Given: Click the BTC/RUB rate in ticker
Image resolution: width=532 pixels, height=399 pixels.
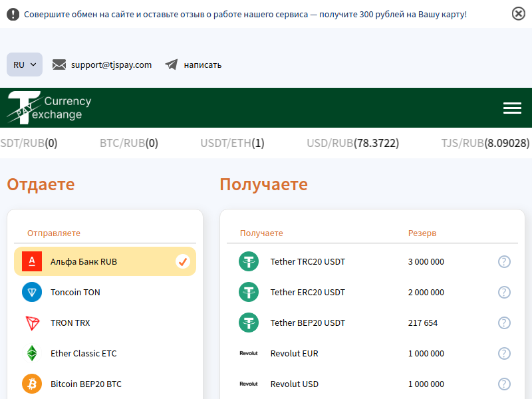Looking at the screenshot, I should pos(129,143).
